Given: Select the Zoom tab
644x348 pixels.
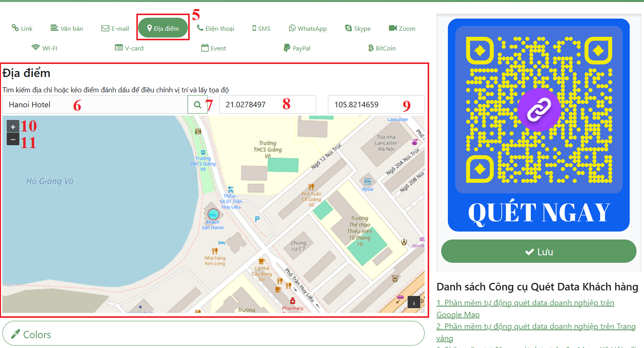Looking at the screenshot, I should tap(402, 29).
